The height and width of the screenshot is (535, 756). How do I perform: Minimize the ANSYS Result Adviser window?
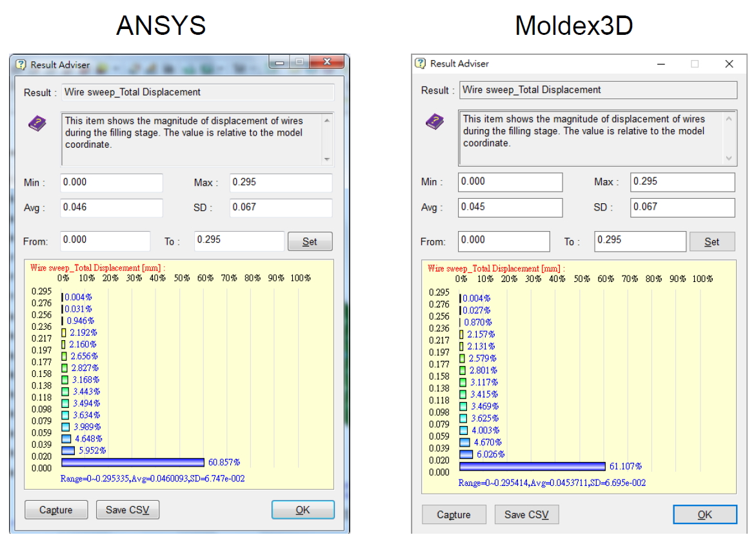pyautogui.click(x=279, y=62)
